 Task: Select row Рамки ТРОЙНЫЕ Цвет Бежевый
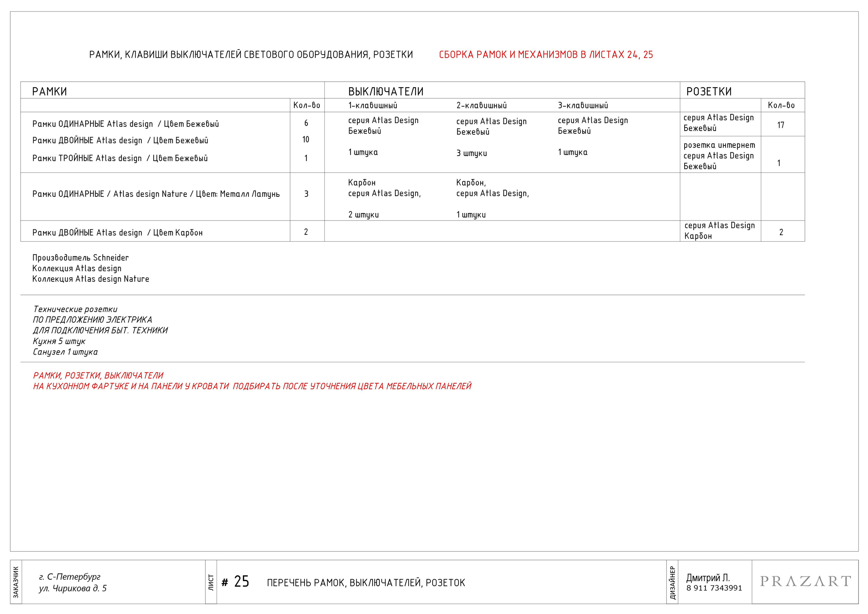click(x=120, y=158)
